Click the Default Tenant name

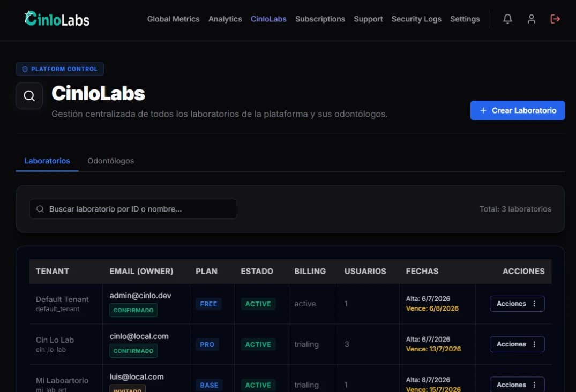click(62, 299)
